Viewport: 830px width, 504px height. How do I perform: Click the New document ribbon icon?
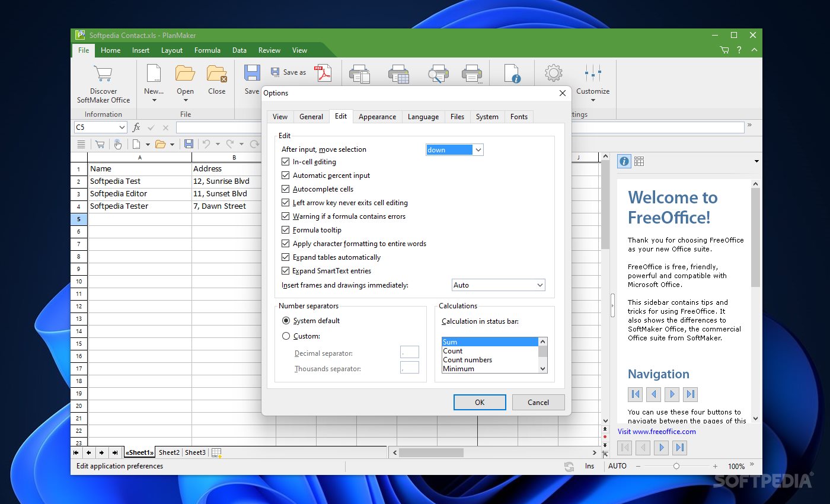[154, 74]
